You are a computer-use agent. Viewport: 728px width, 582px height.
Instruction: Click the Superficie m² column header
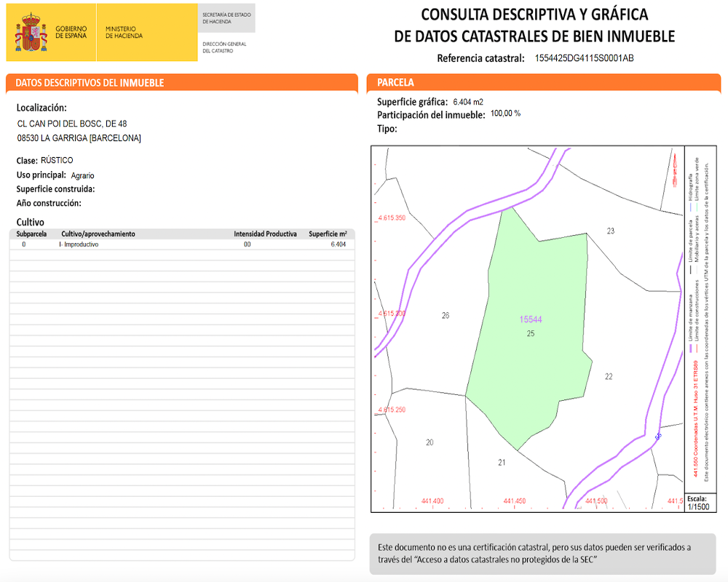click(x=328, y=234)
